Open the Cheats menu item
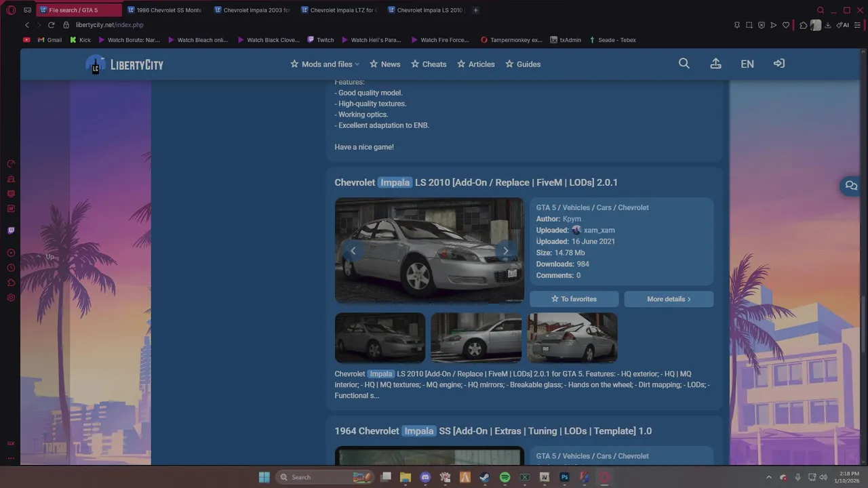This screenshot has height=488, width=868. point(429,64)
